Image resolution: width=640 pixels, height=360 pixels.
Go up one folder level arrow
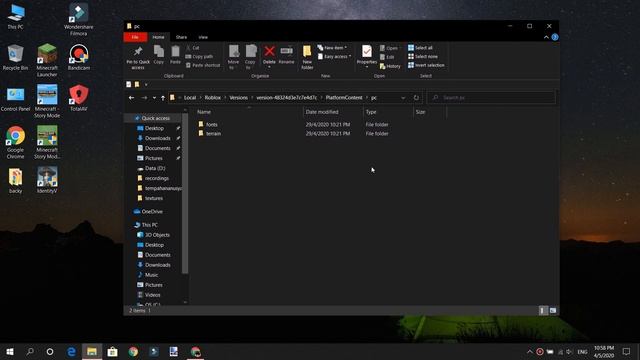(x=163, y=98)
